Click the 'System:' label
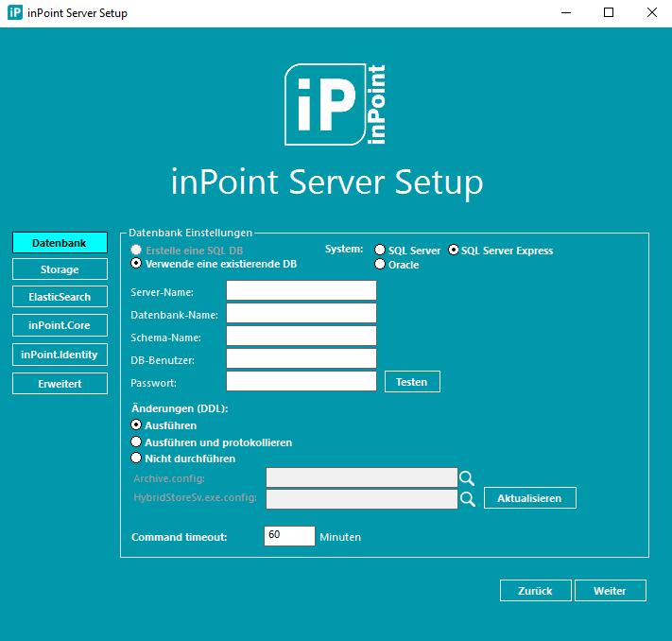The width and height of the screenshot is (672, 641). click(x=344, y=249)
